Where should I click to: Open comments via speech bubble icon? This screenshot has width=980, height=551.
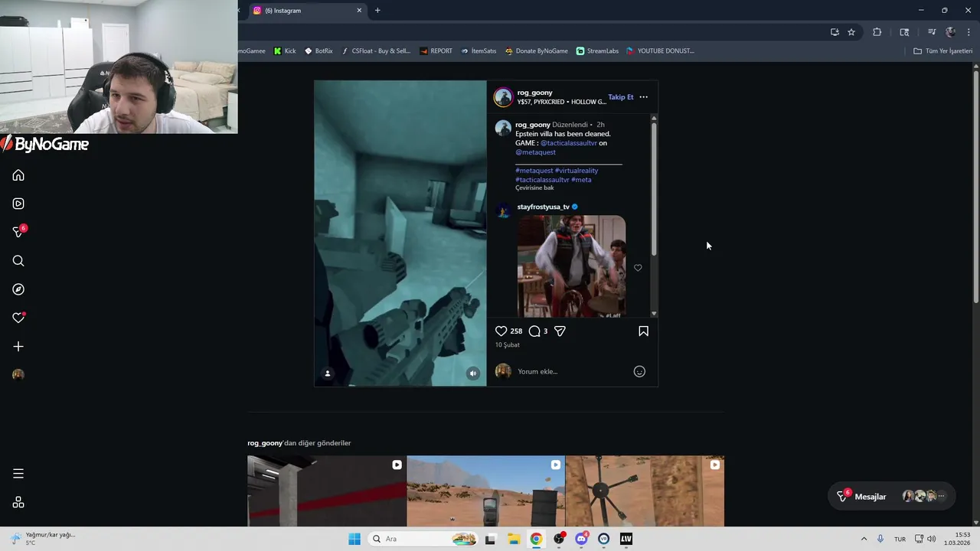tap(534, 331)
